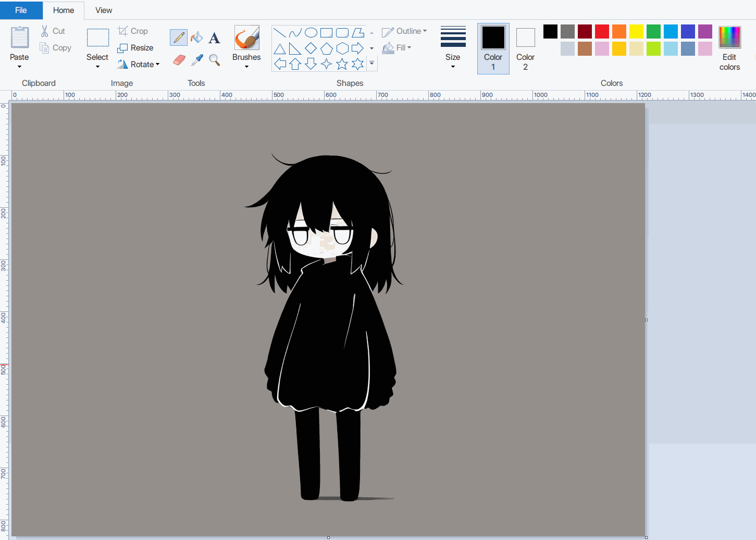Viewport: 756px width, 540px height.
Task: Click the Copy button
Action: 55,48
